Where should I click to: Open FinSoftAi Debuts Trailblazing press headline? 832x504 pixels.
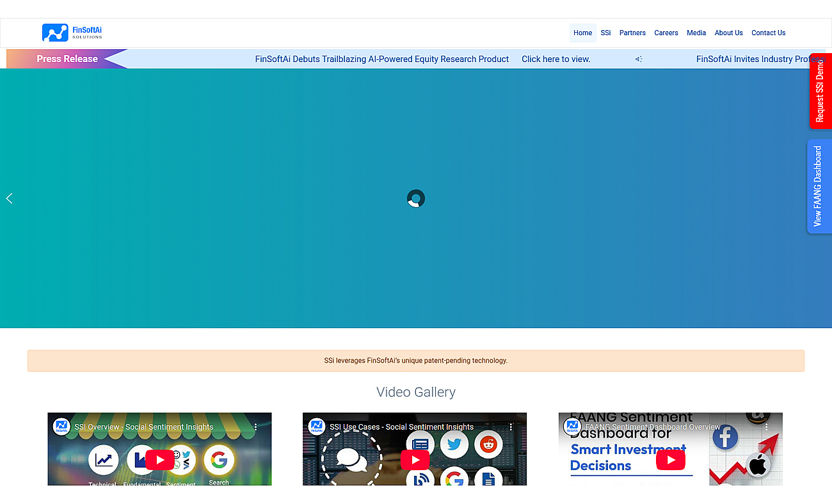(382, 59)
